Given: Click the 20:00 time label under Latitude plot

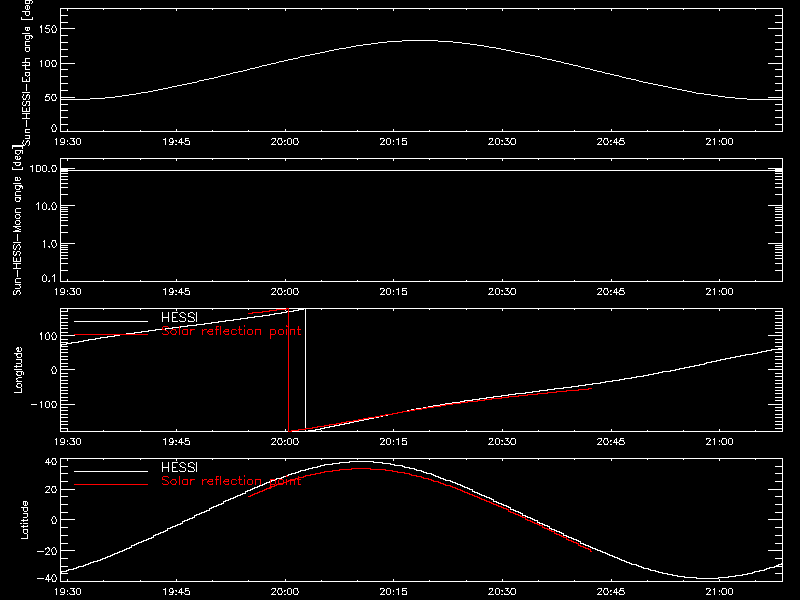Looking at the screenshot, I should (285, 591).
